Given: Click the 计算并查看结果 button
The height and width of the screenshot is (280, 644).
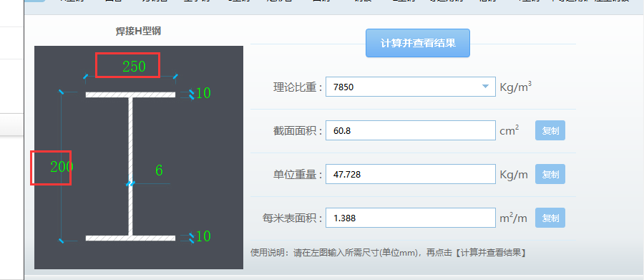Looking at the screenshot, I should pos(418,43).
